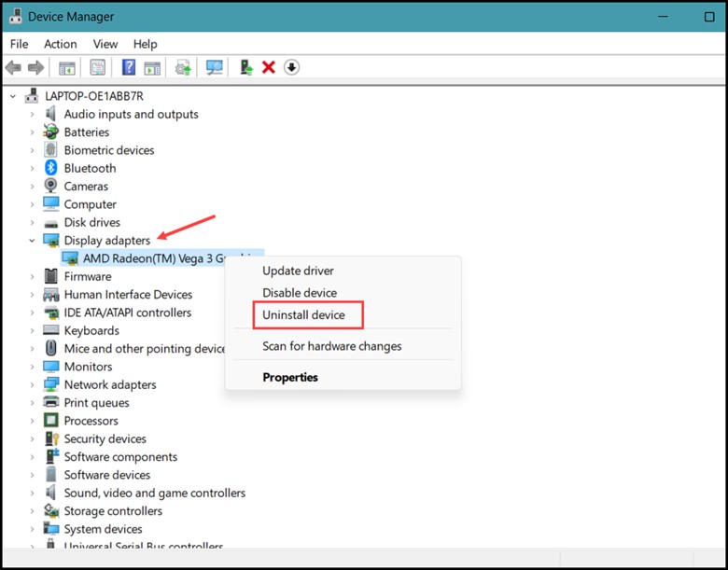
Task: Expand Audio inputs and outputs chevron
Action: [x=32, y=114]
